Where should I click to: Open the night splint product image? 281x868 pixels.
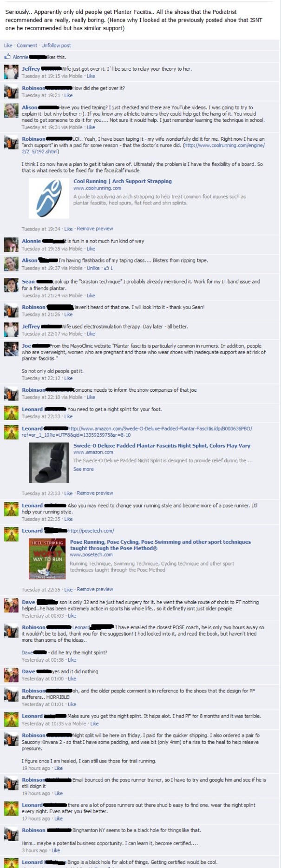pyautogui.click(x=48, y=462)
